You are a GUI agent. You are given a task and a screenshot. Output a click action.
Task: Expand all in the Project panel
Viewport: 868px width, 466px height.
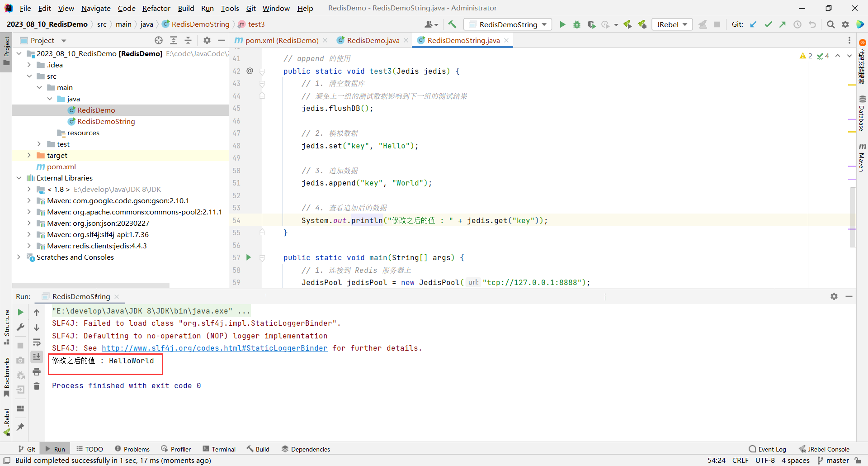(x=174, y=40)
